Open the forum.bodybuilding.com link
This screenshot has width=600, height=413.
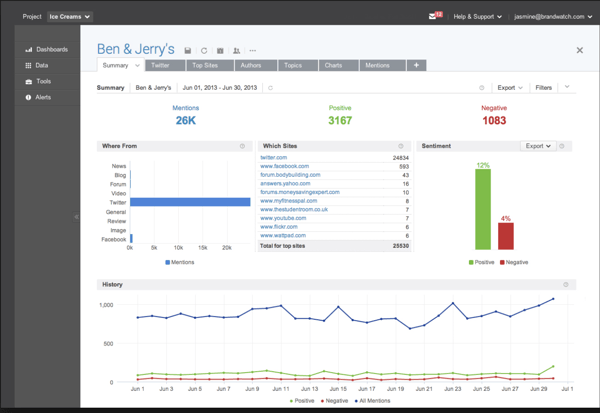pyautogui.click(x=290, y=175)
